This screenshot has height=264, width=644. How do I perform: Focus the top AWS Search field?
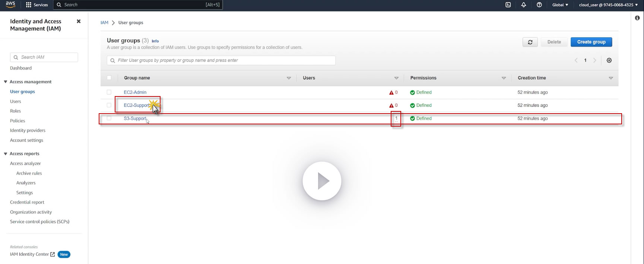coord(138,5)
